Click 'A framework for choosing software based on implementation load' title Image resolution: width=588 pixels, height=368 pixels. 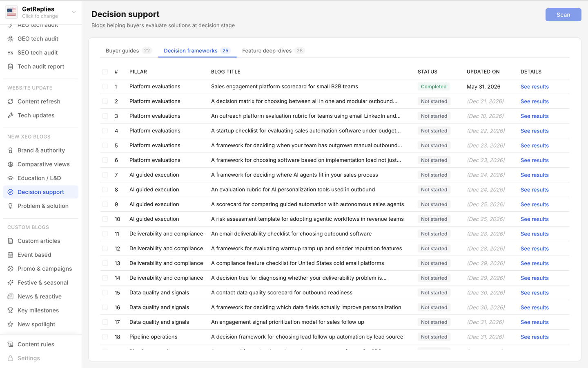306,160
